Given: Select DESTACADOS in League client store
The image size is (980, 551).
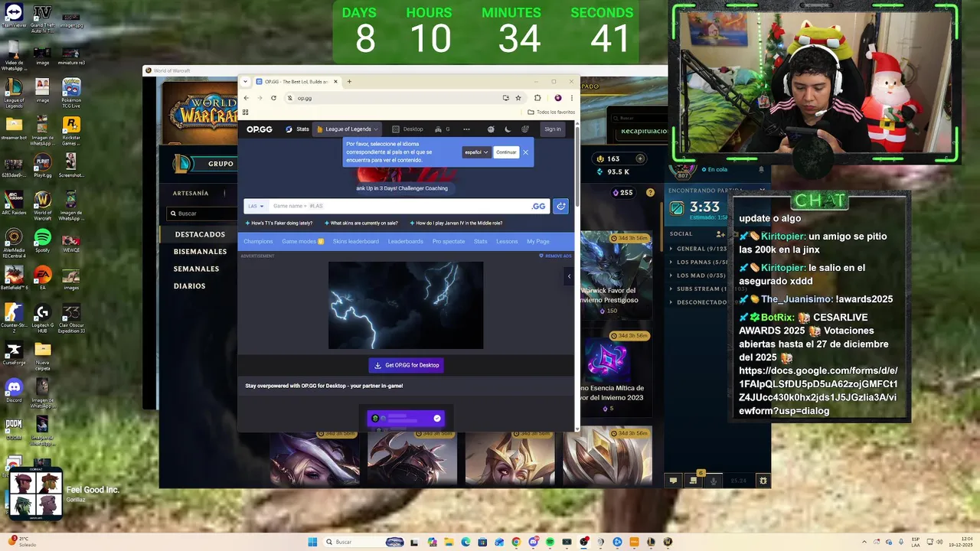Looking at the screenshot, I should 199,234.
